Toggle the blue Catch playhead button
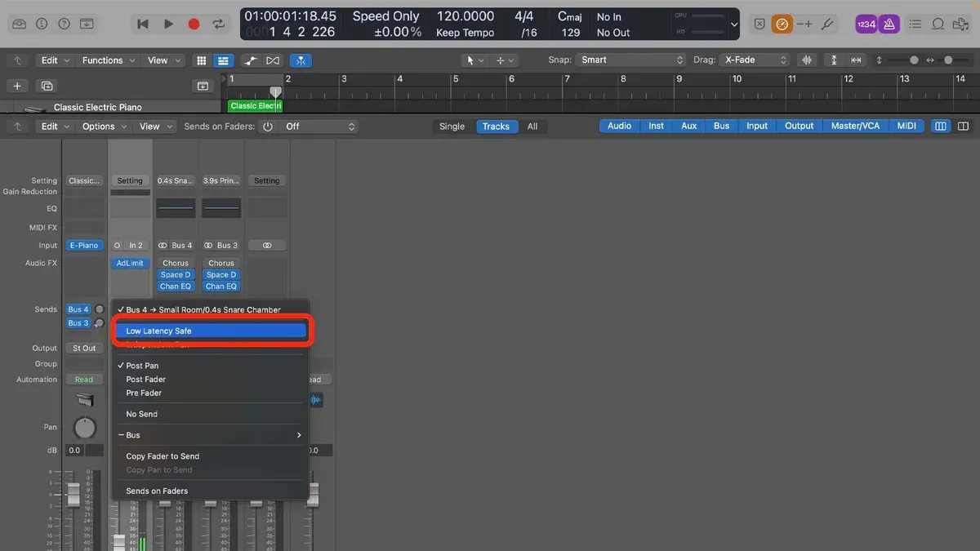This screenshot has width=980, height=551. pos(301,60)
